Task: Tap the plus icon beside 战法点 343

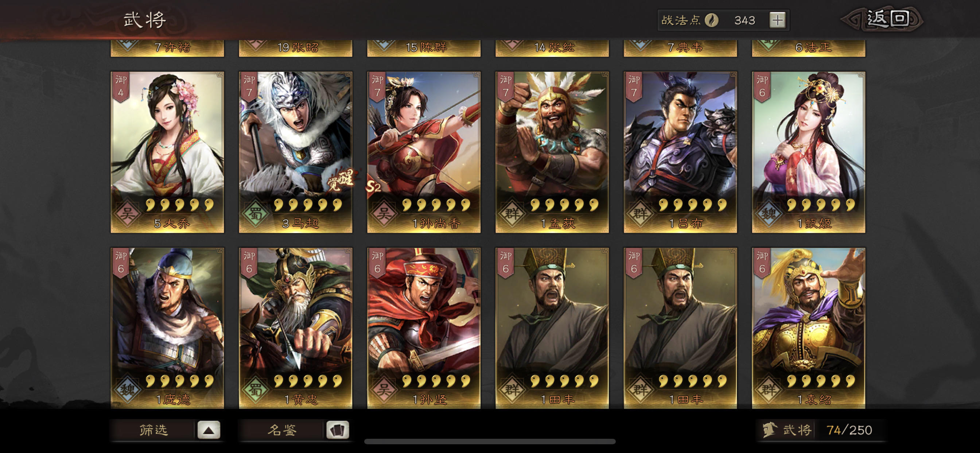Action: [x=777, y=20]
